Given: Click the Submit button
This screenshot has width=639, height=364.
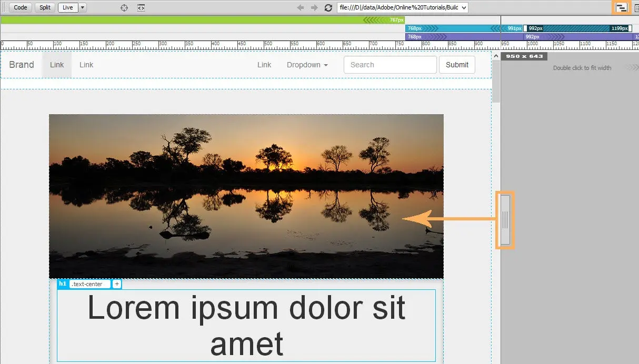Looking at the screenshot, I should 457,65.
